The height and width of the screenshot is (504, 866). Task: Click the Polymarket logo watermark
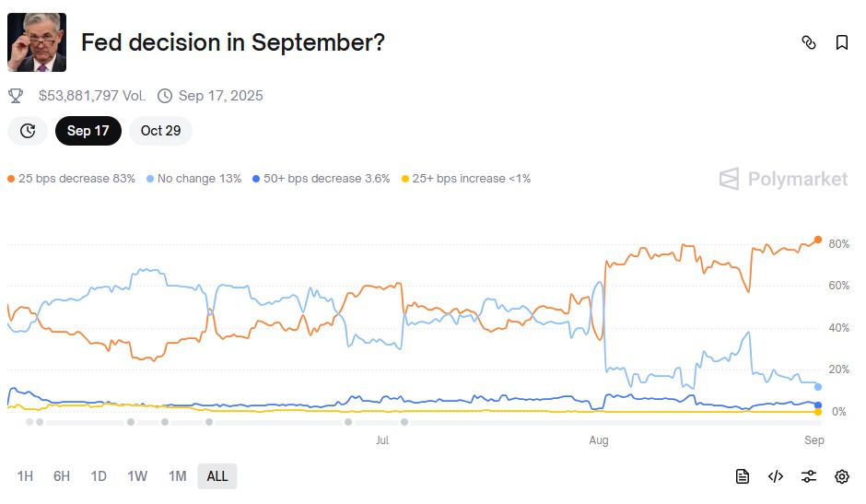coord(783,179)
